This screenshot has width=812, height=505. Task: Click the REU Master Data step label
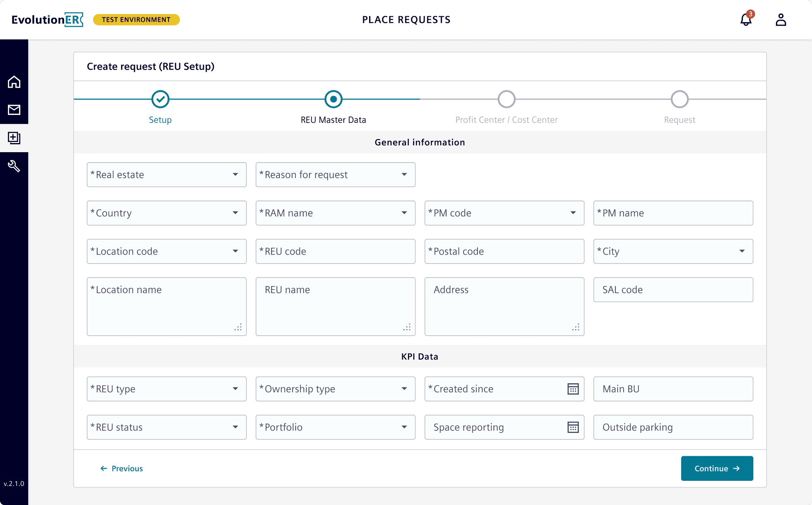(x=333, y=120)
